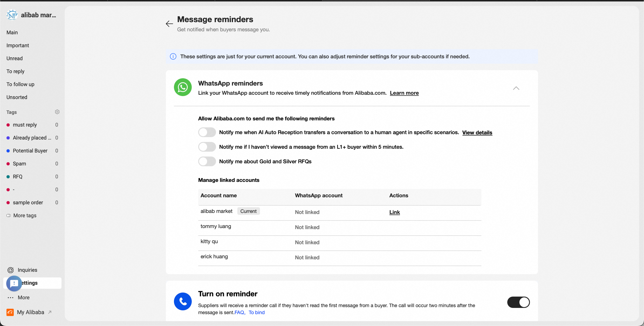Click the green WhatsApp logo icon

coord(183,87)
